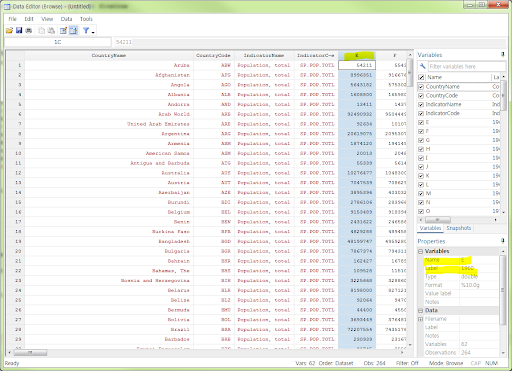Click the Filter variables here field

(x=467, y=66)
